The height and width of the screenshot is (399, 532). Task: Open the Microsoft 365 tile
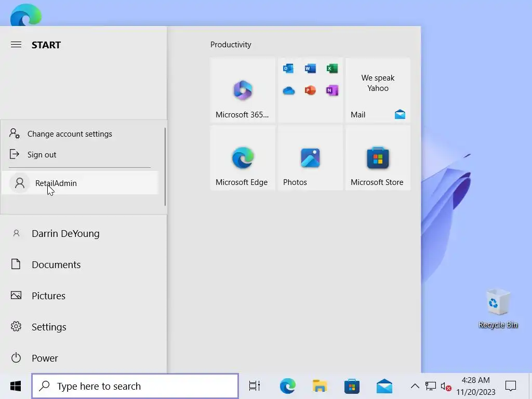[x=243, y=90]
